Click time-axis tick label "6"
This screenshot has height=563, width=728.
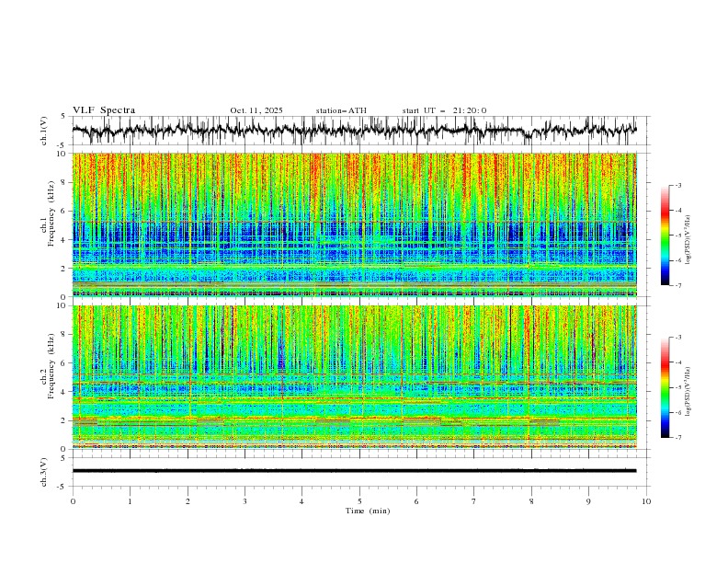[x=416, y=501]
